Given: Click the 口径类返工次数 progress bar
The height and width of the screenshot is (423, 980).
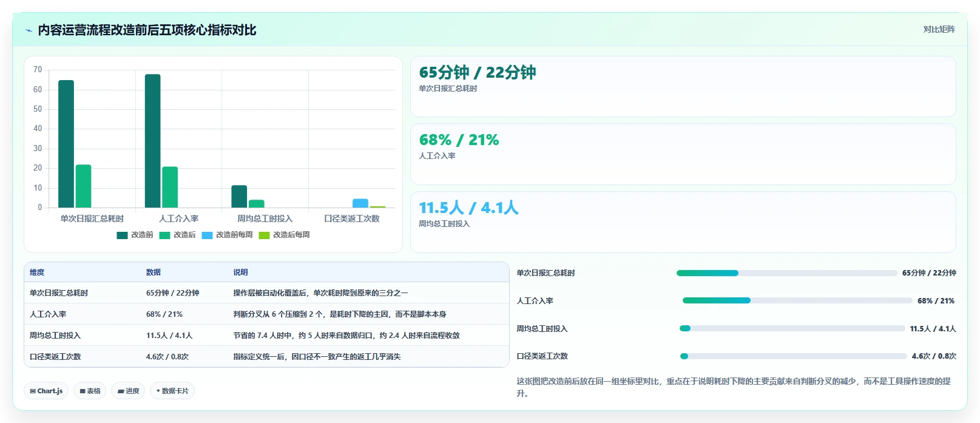Looking at the screenshot, I should [x=793, y=356].
